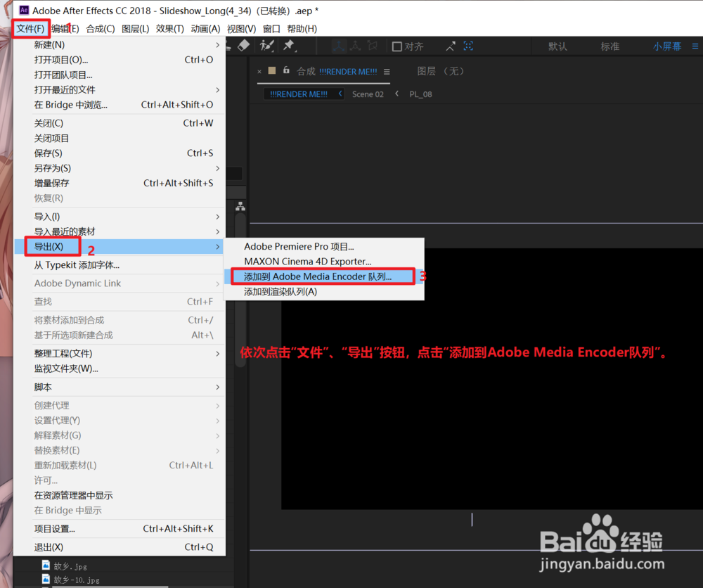703x588 pixels.
Task: Choose 添加到渲染队列(A) option
Action: click(x=323, y=291)
